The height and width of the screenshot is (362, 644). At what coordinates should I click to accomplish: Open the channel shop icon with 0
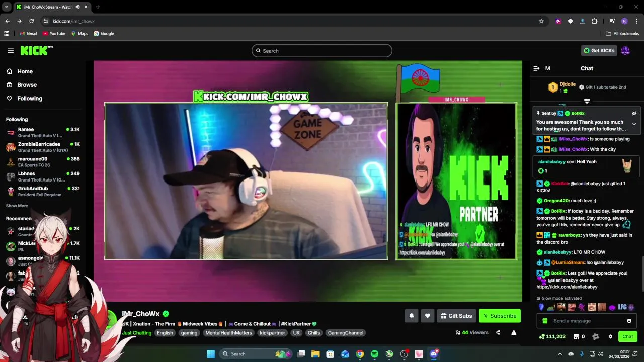coord(579,336)
